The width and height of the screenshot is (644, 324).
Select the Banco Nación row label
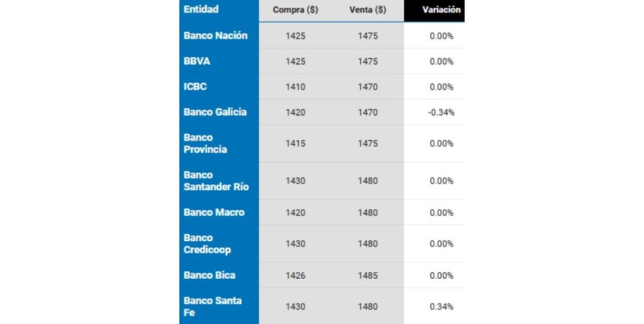(215, 36)
